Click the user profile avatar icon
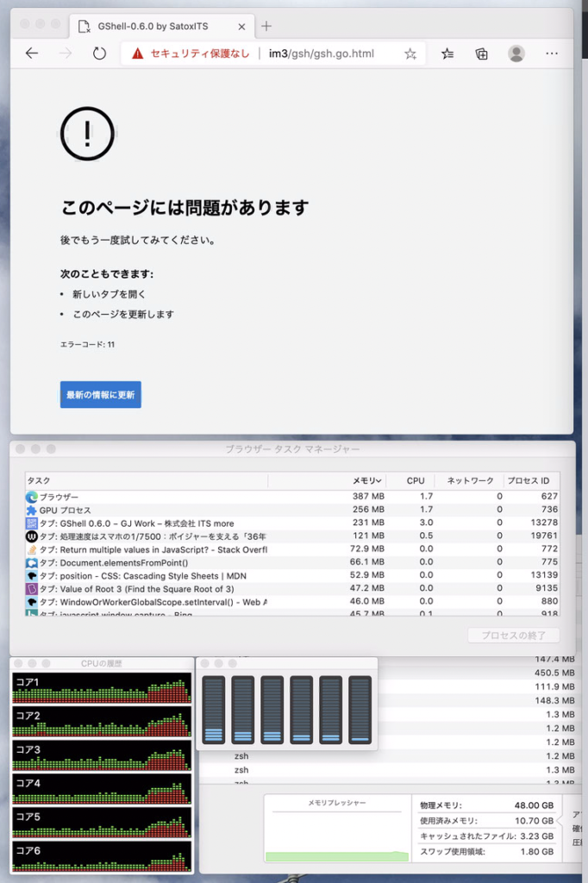The height and width of the screenshot is (883, 588). pyautogui.click(x=516, y=53)
